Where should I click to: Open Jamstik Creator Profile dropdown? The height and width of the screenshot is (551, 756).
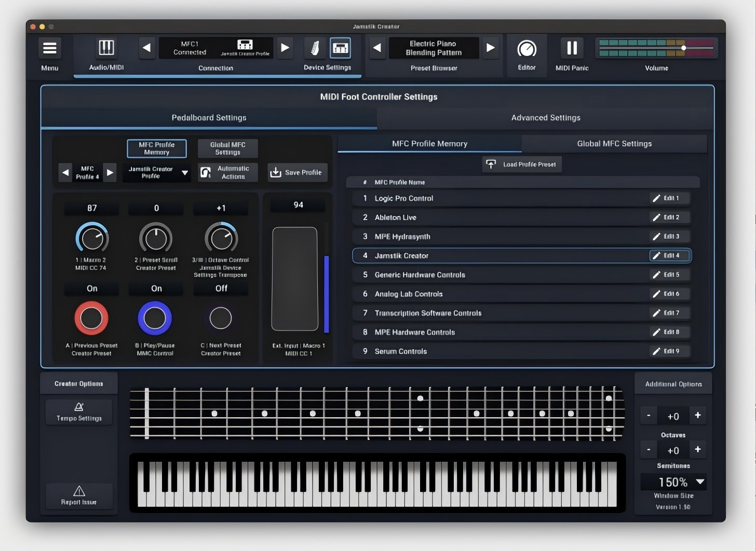click(157, 172)
